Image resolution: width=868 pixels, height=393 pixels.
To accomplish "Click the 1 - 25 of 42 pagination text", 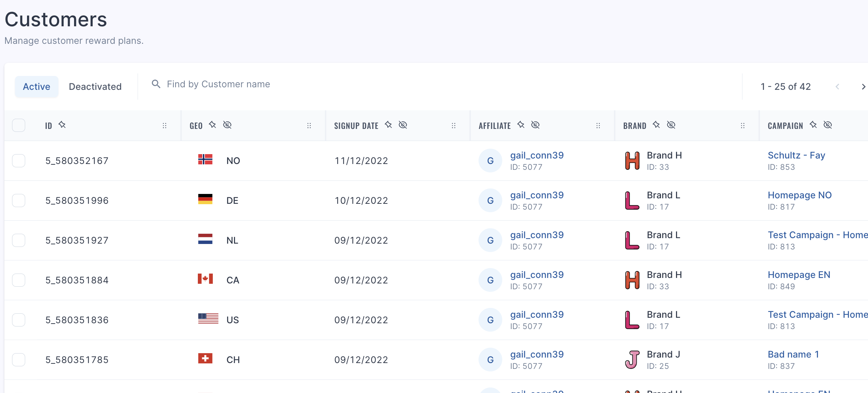I will click(786, 87).
